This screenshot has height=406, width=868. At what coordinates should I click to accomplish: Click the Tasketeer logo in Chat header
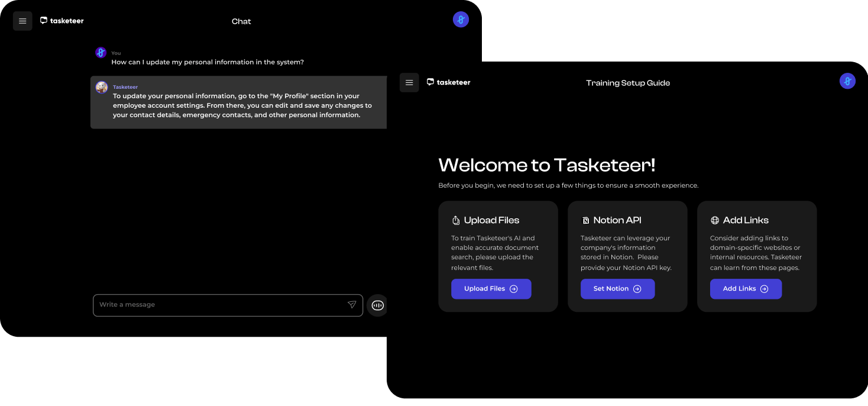(x=62, y=21)
